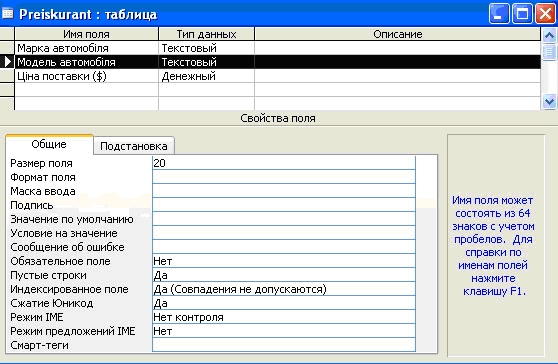Click 'Обязательное поле' value 'Нет'
Image resolution: width=558 pixels, height=364 pixels.
click(x=284, y=261)
